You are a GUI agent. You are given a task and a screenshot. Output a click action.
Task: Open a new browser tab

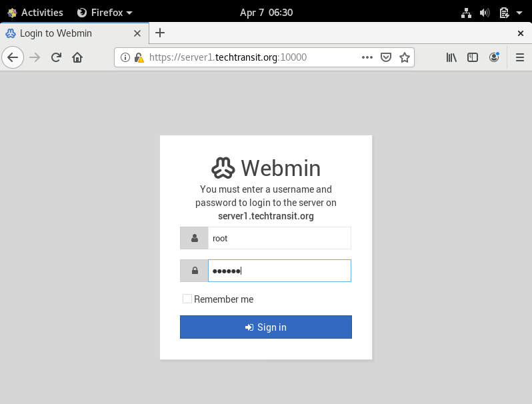pyautogui.click(x=160, y=33)
